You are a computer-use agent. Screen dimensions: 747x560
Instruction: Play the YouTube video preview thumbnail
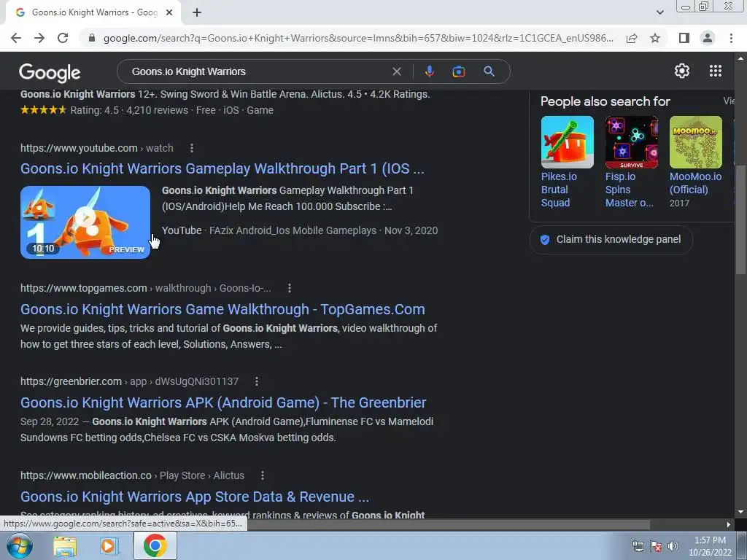click(85, 222)
